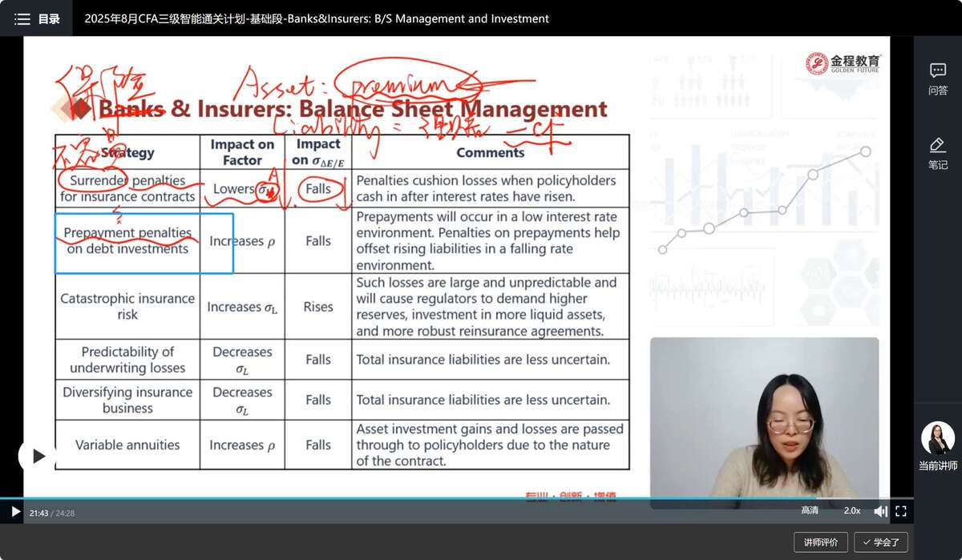
Task: Click the 'Comments' column header
Action: pos(491,152)
